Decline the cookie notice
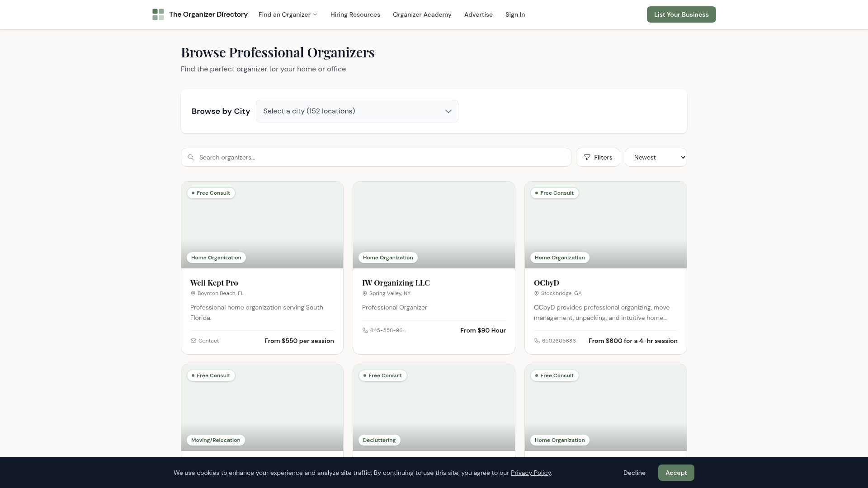 (634, 473)
